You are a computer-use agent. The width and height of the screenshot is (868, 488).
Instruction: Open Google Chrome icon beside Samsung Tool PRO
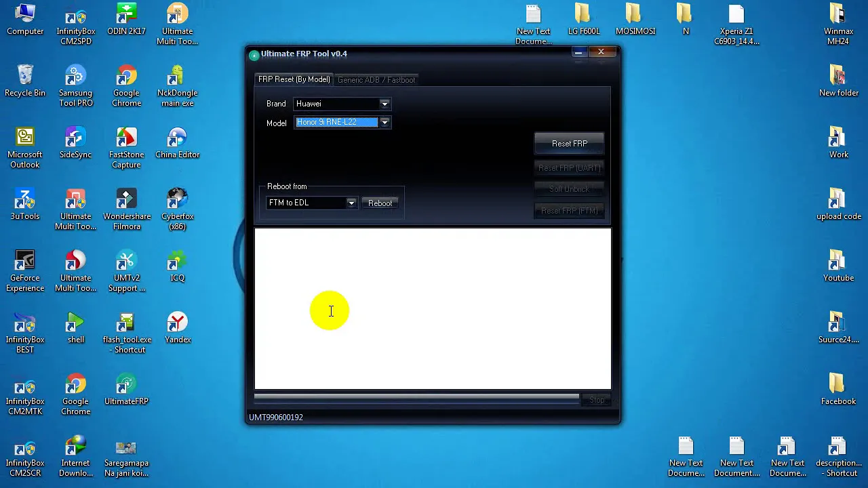tap(127, 86)
